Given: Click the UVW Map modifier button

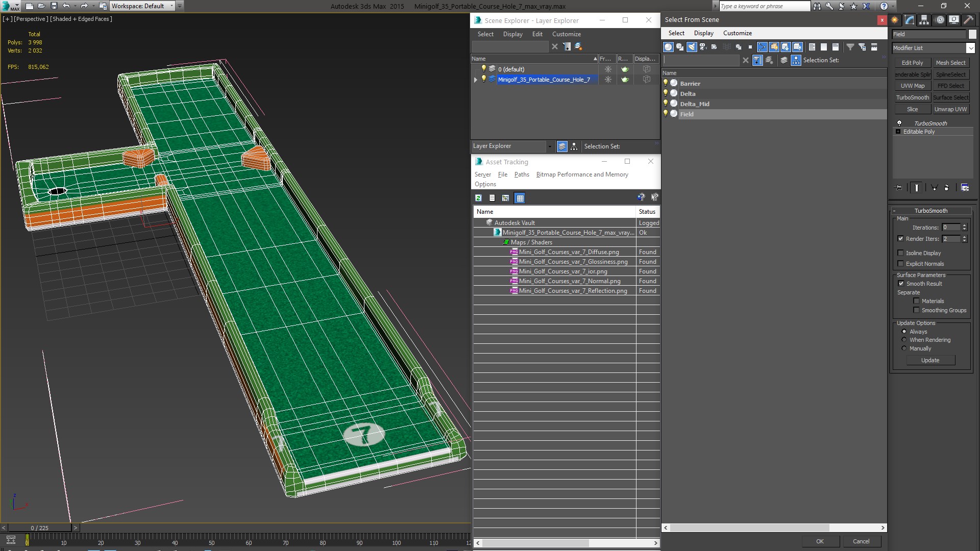Looking at the screenshot, I should (912, 86).
